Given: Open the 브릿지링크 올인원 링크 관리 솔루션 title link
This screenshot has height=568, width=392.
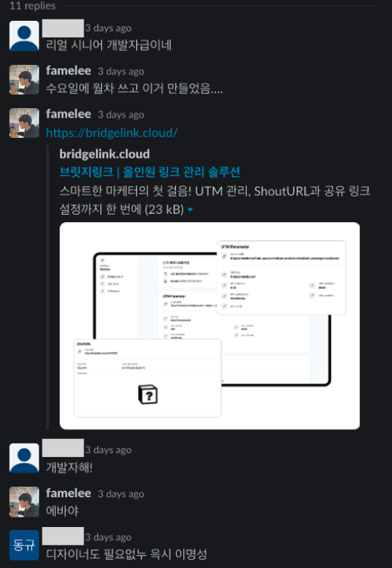Looking at the screenshot, I should pos(150,171).
